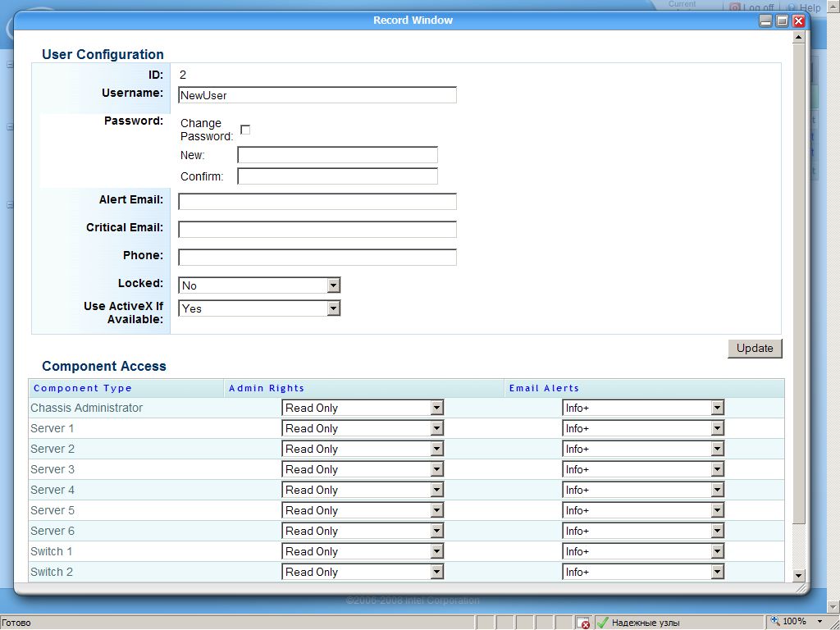Close the Record Window with red X
840x630 pixels.
(798, 21)
